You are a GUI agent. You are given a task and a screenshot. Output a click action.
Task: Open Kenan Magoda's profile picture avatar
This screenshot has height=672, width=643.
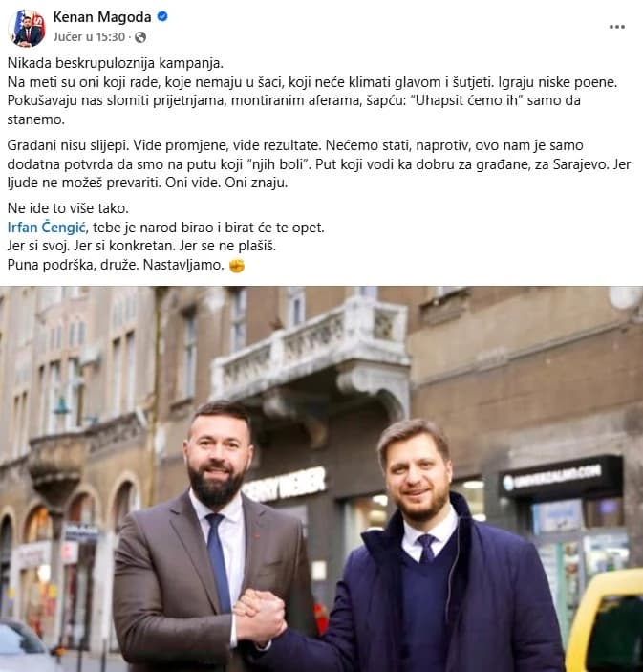pyautogui.click(x=27, y=29)
